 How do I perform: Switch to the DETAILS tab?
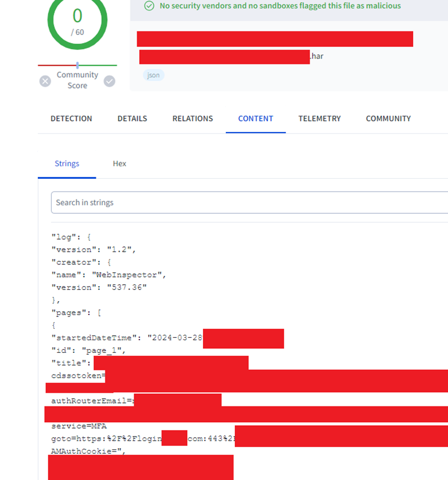tap(132, 119)
